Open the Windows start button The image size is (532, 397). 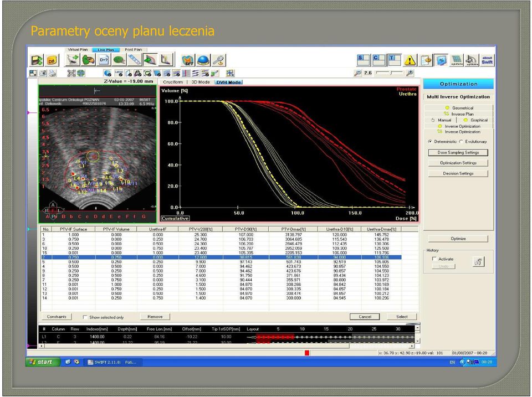click(x=43, y=362)
